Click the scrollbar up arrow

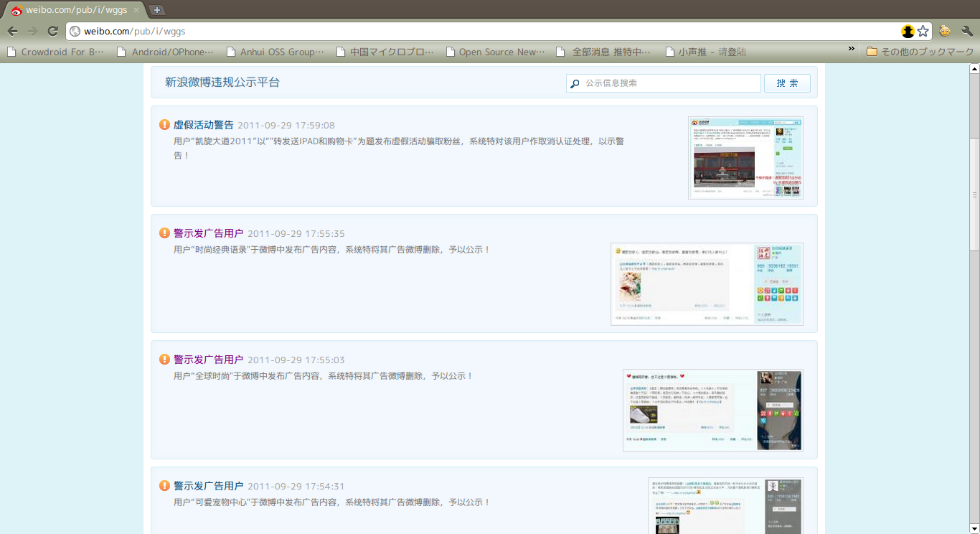[974, 69]
